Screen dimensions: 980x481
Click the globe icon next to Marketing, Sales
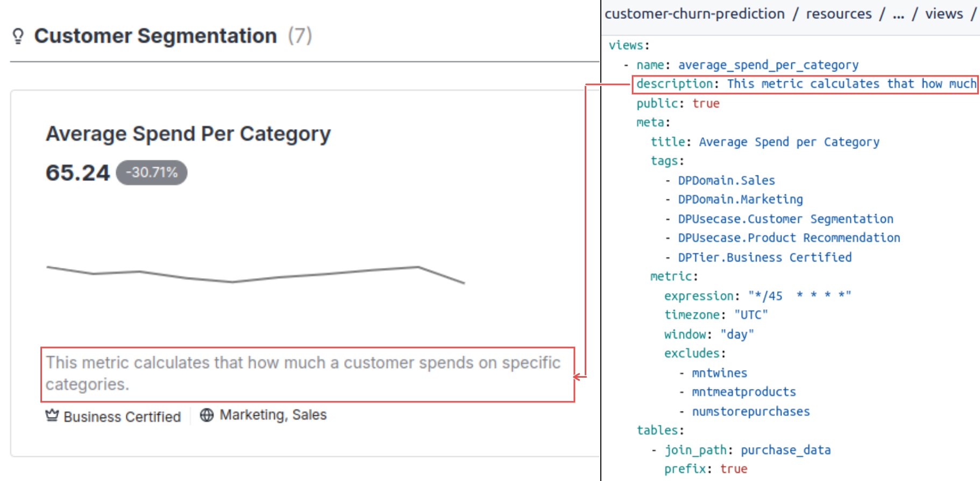(207, 415)
